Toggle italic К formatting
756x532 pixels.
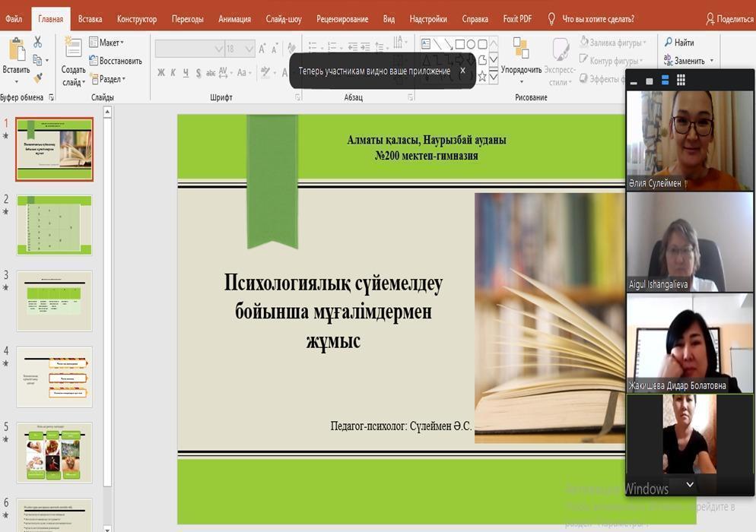(x=173, y=73)
